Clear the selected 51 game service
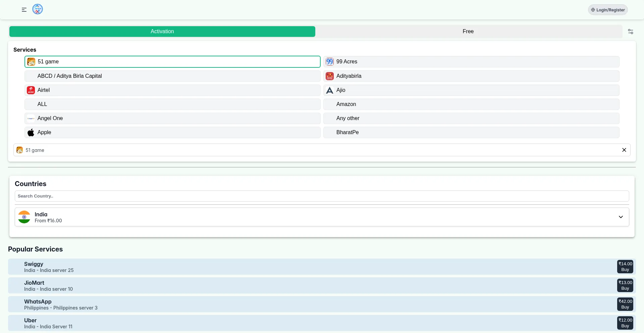Image resolution: width=644 pixels, height=333 pixels. pos(624,150)
